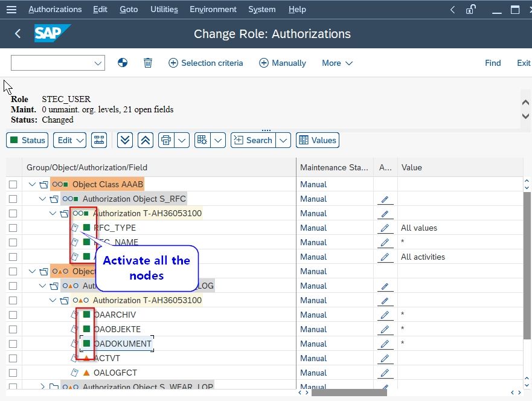This screenshot has width=532, height=401.
Task: Check the OADOKUMENT row checkbox
Action: tap(13, 344)
